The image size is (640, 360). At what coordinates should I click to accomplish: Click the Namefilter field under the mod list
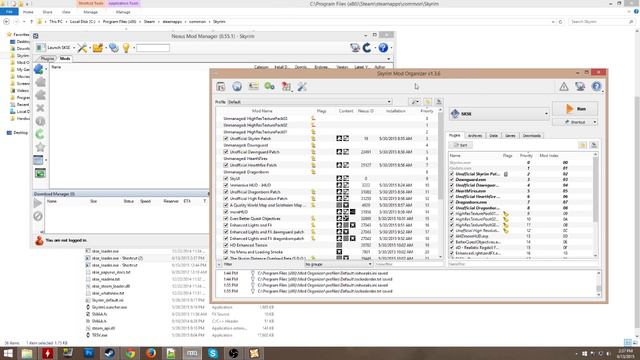408,264
